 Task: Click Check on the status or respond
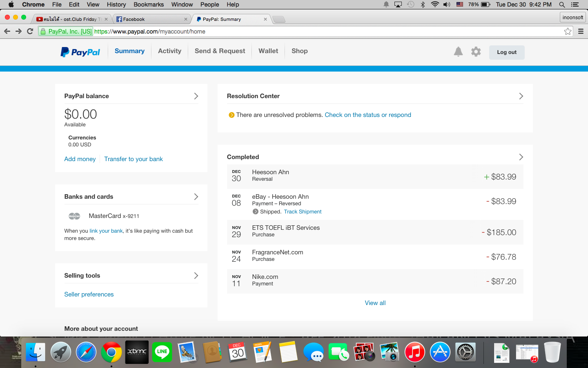tap(368, 115)
